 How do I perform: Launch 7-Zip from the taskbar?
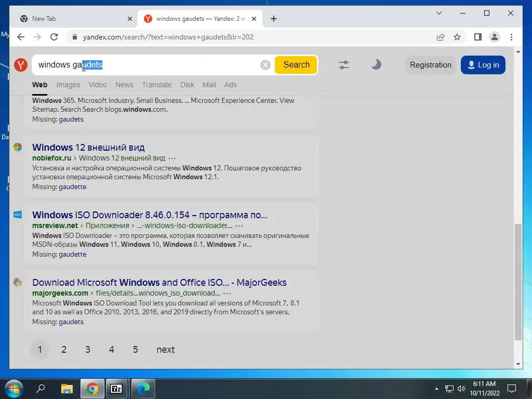point(116,389)
